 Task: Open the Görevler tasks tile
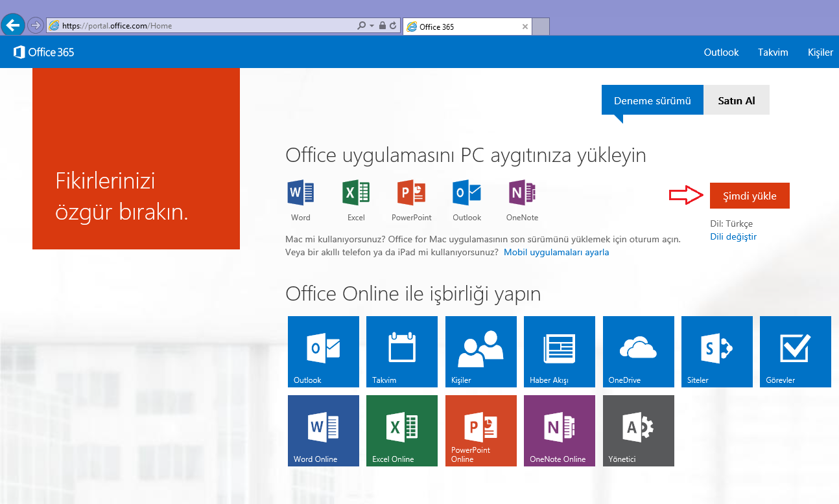click(x=796, y=352)
